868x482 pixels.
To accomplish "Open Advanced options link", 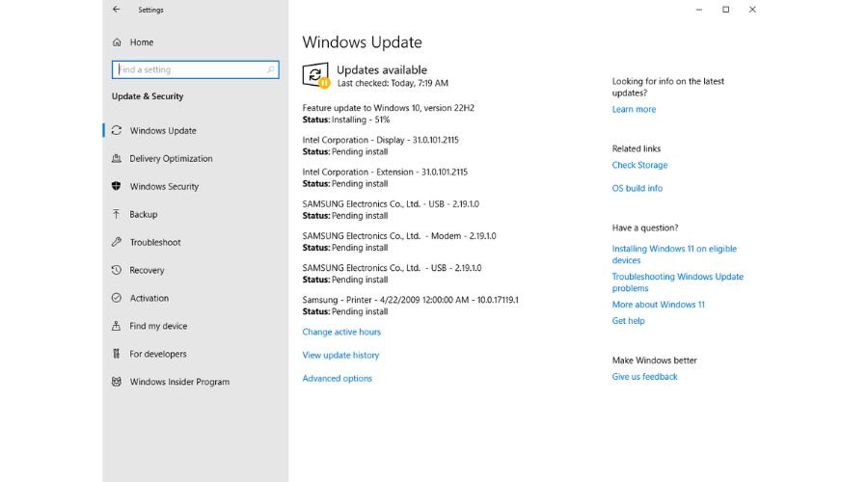I will point(338,379).
